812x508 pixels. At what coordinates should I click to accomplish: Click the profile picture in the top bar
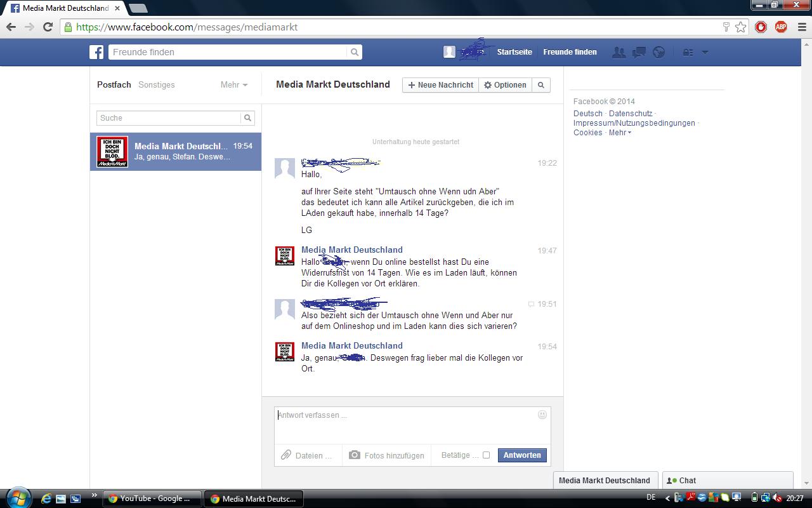(x=449, y=52)
